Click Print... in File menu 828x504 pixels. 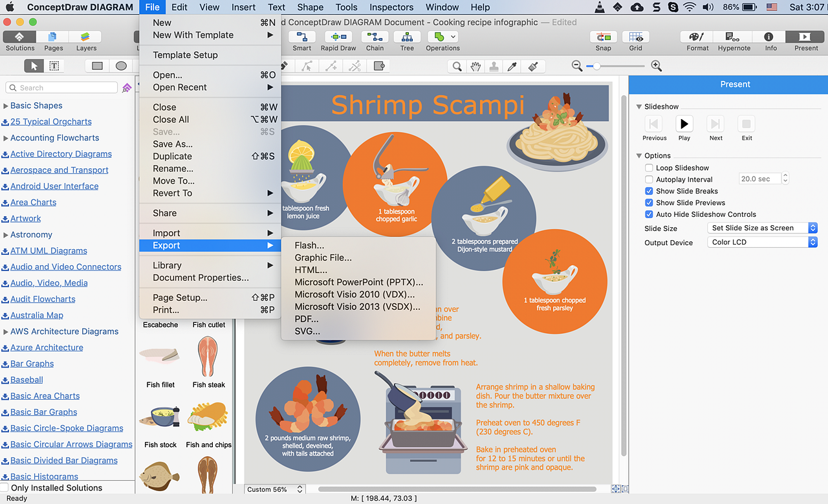[x=166, y=310]
